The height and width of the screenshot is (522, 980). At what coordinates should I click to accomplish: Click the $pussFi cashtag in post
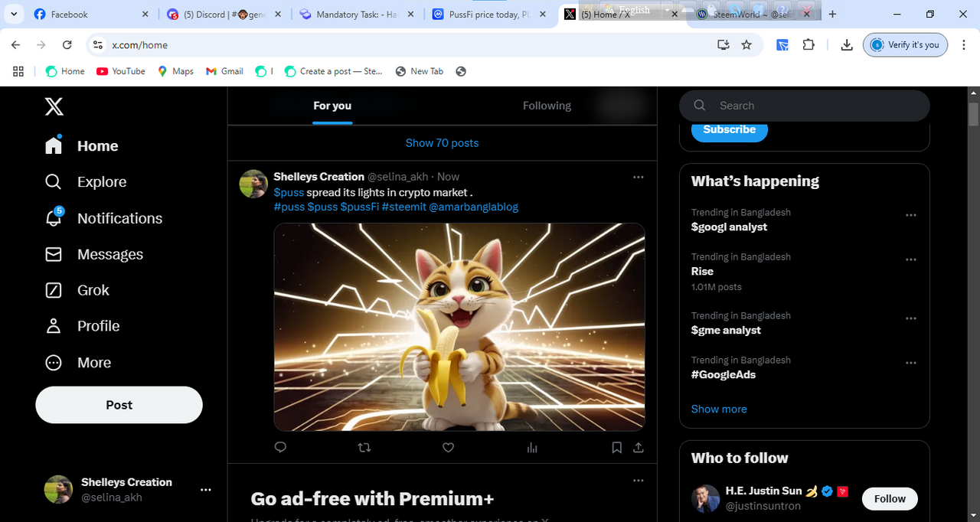coord(359,207)
